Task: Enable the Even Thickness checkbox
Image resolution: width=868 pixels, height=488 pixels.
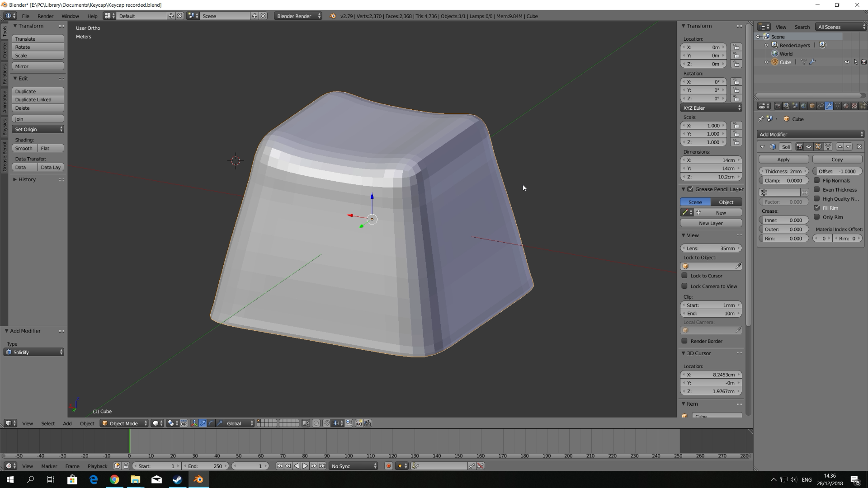Action: tap(816, 189)
